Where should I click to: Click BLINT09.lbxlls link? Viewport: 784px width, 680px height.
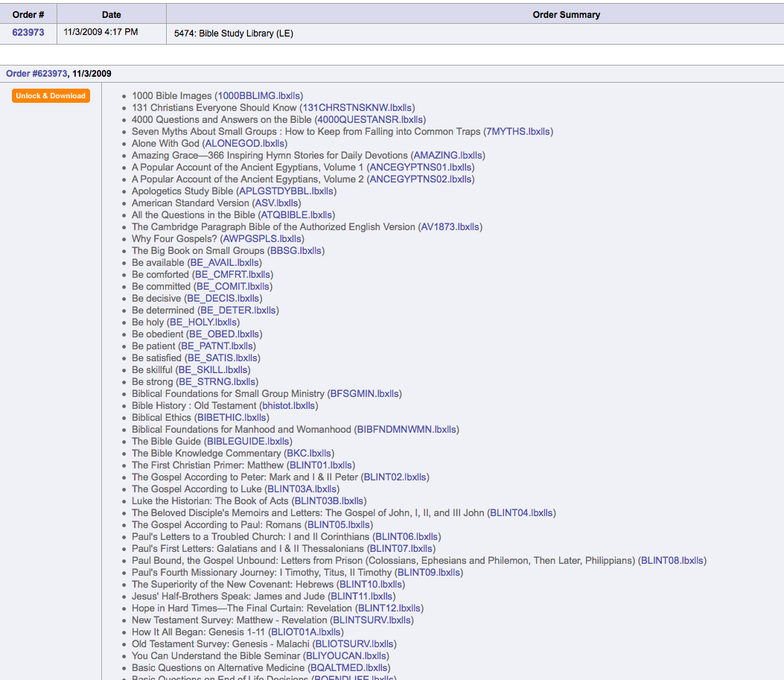point(429,573)
